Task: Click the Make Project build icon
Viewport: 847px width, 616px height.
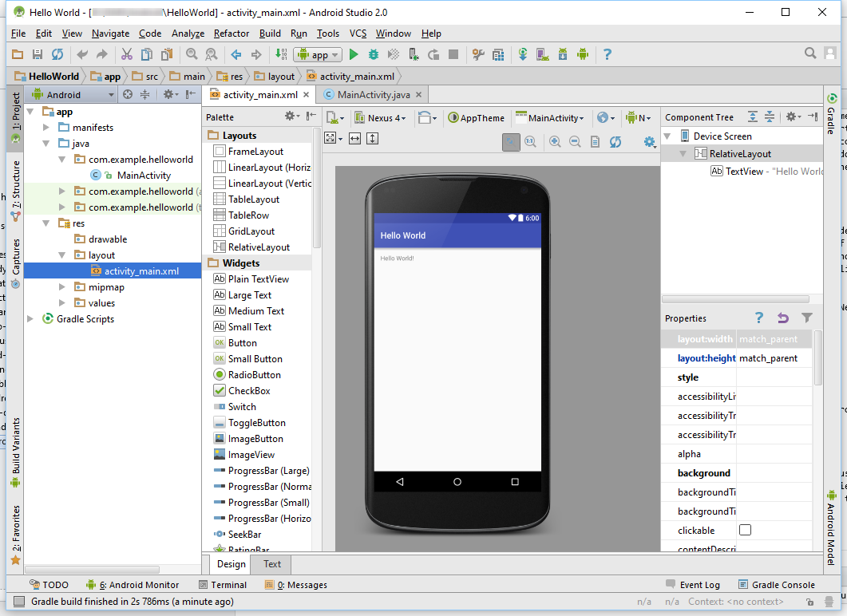Action: (281, 54)
